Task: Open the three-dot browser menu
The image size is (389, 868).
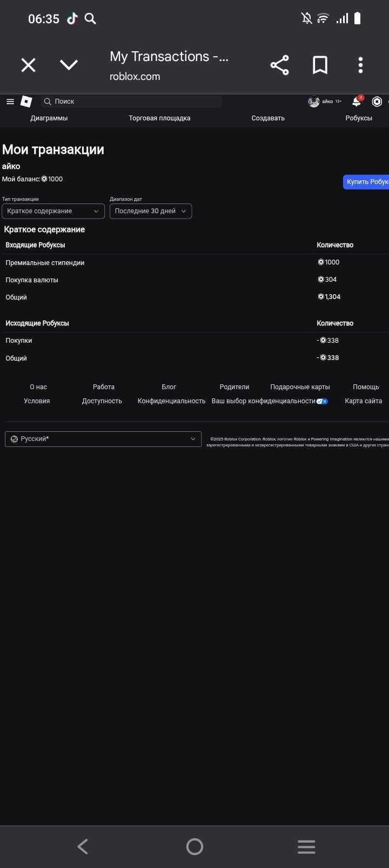Action: click(360, 65)
